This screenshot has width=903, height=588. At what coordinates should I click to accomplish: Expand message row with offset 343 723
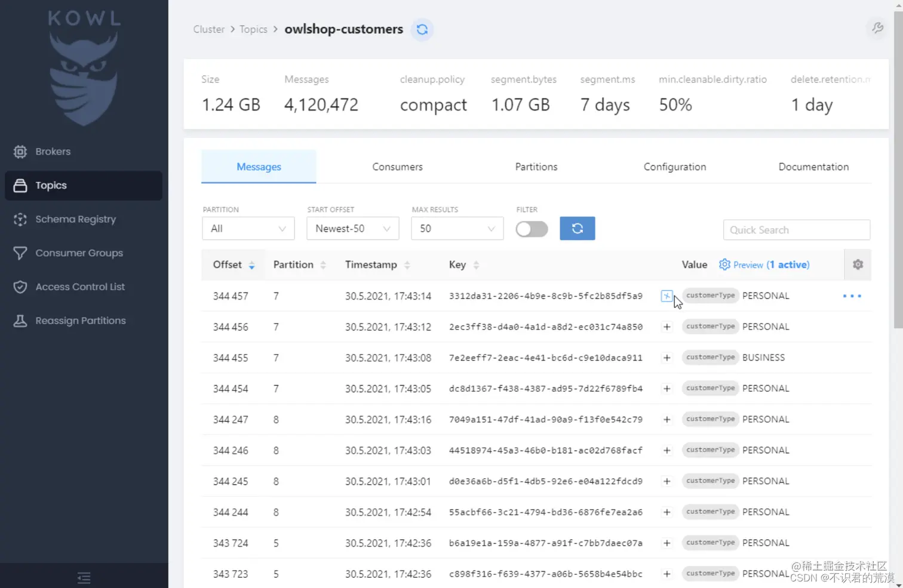(667, 574)
